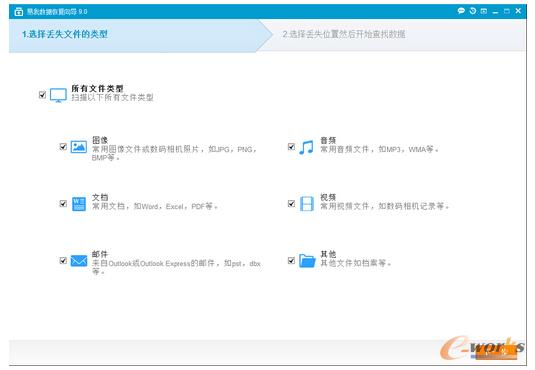Click the play-box icon in title bar
The height and width of the screenshot is (370, 535).
coord(484,11)
